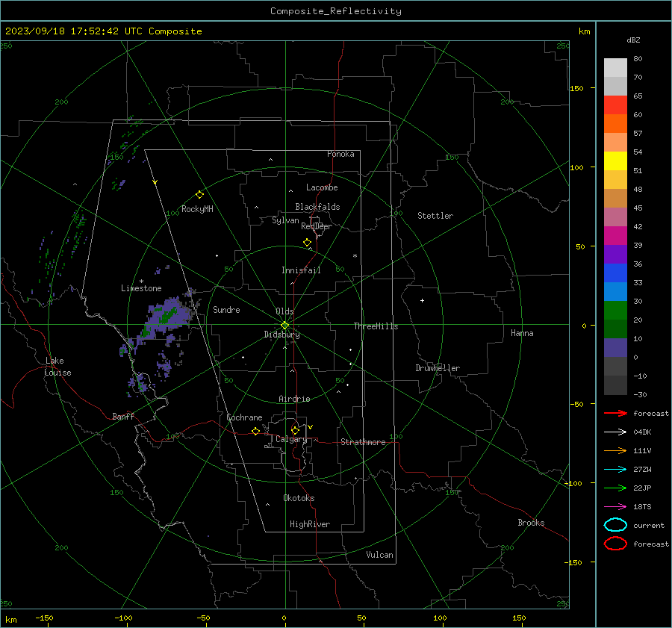This screenshot has width=672, height=628.
Task: Click the yellow diamond marker beside RockyMH
Action: [x=199, y=195]
